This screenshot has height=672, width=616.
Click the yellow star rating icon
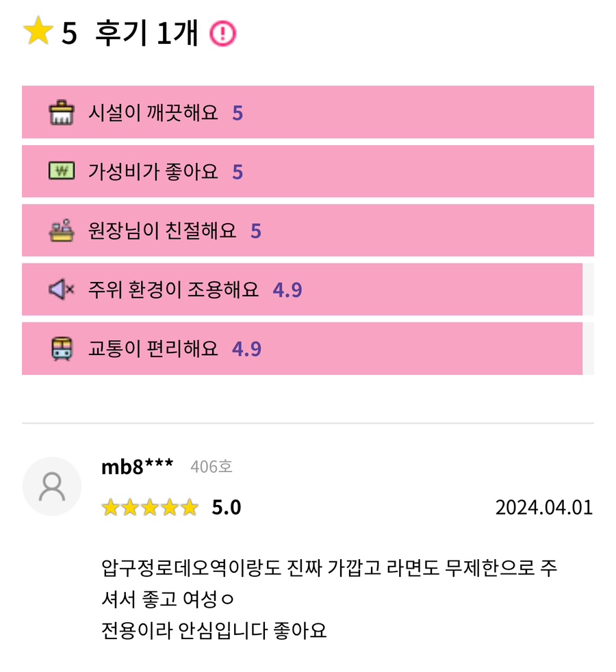pos(38,32)
